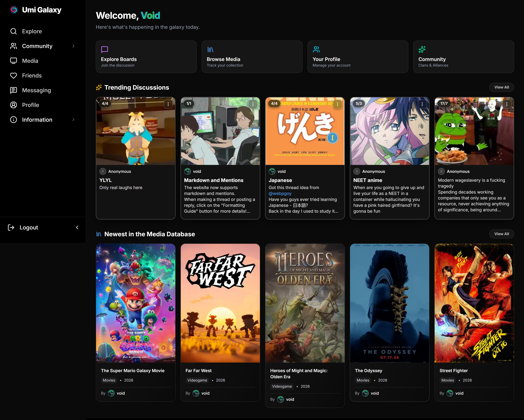Open the Browse Media quick card
Viewport: 524px width, 420px height.
[x=252, y=57]
